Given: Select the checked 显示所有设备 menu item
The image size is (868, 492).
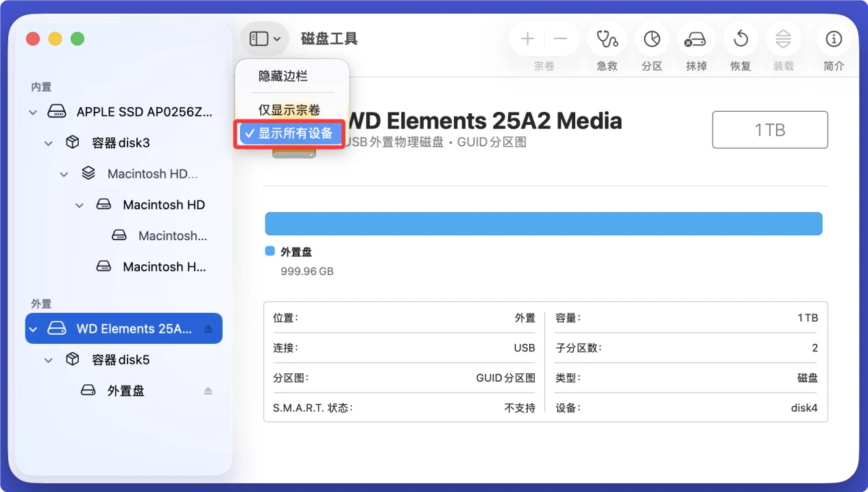Looking at the screenshot, I should (x=289, y=133).
